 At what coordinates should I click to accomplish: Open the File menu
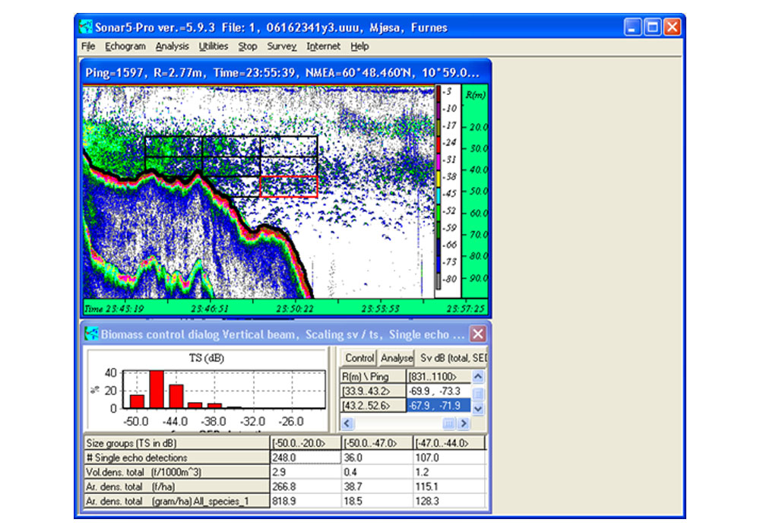click(x=88, y=46)
